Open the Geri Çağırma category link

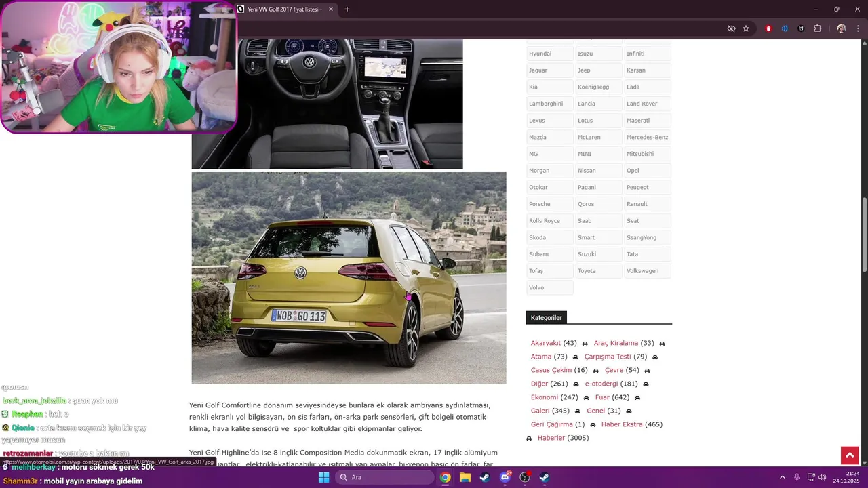tap(552, 424)
